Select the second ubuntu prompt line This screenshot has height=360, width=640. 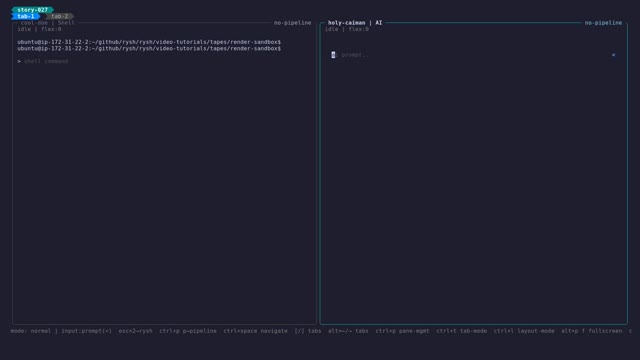[x=149, y=49]
